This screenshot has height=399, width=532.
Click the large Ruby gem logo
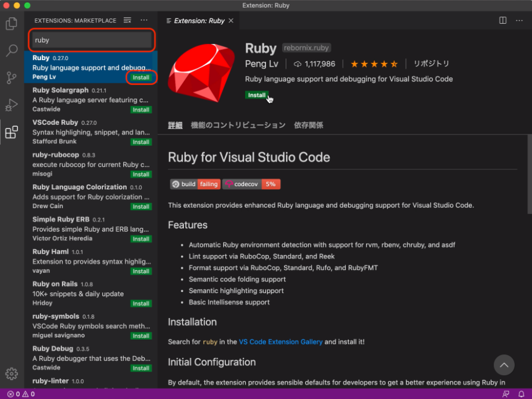tap(201, 73)
